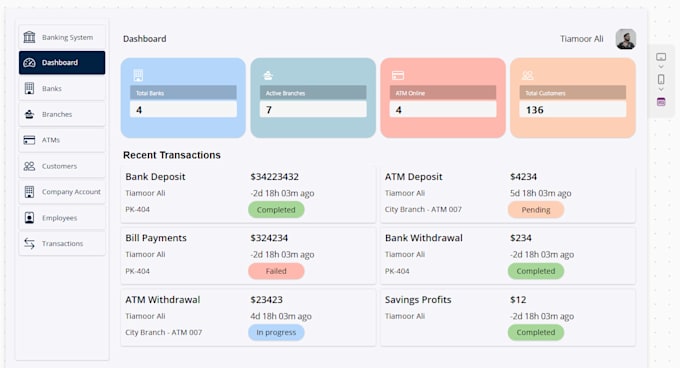Click the amount $23423
The width and height of the screenshot is (680, 368).
pyautogui.click(x=266, y=300)
